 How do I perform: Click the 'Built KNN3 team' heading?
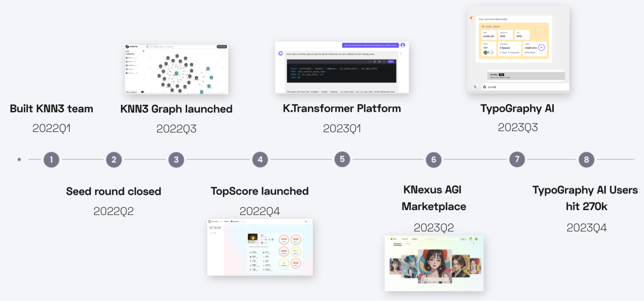pyautogui.click(x=52, y=109)
